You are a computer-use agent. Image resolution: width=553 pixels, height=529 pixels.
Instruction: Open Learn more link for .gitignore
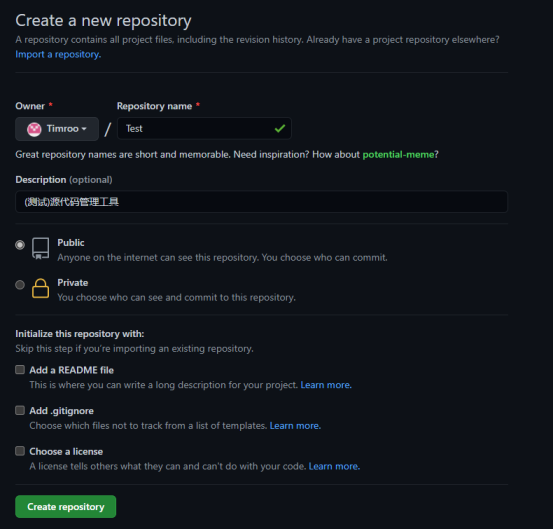(295, 426)
